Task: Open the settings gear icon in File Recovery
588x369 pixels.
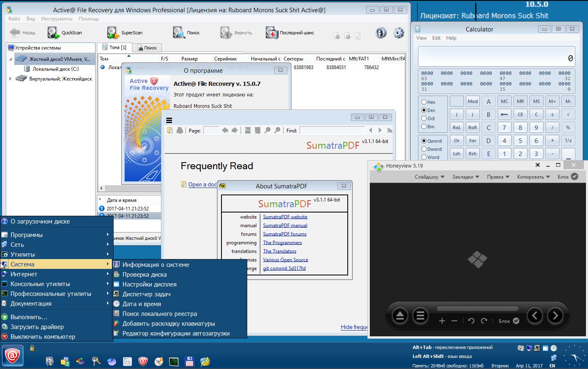Action: click(x=398, y=33)
